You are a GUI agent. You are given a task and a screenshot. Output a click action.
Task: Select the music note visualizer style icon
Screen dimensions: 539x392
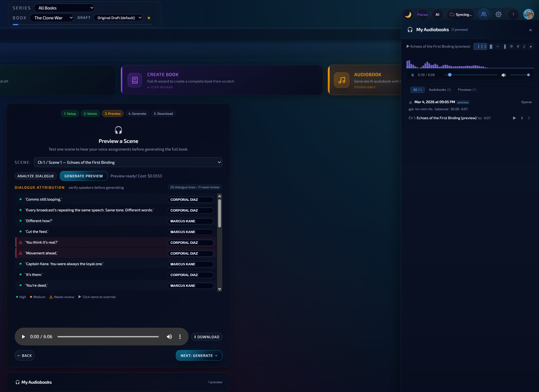(524, 47)
